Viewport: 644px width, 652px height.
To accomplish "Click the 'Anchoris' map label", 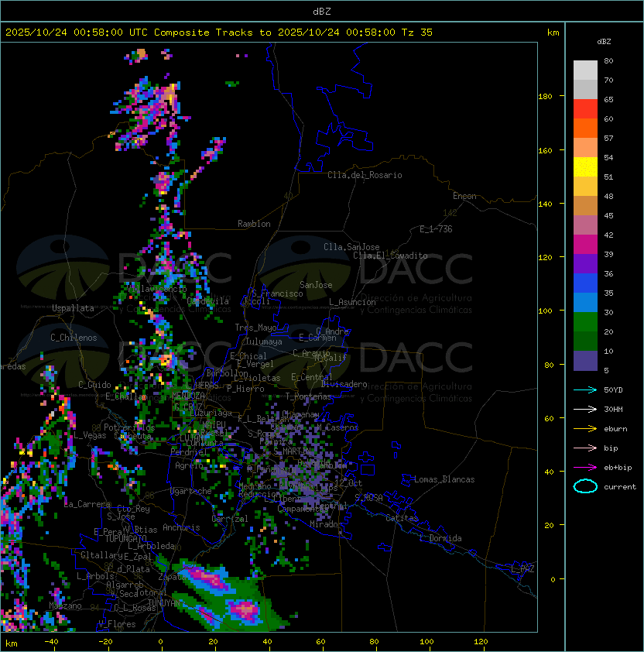I will tap(181, 527).
